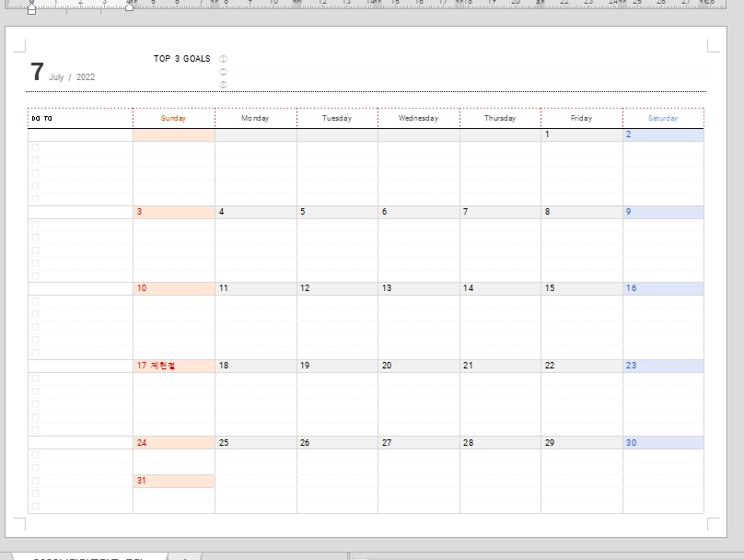Select the left indent marker on the ruler
744x560 pixels.
click(32, 8)
